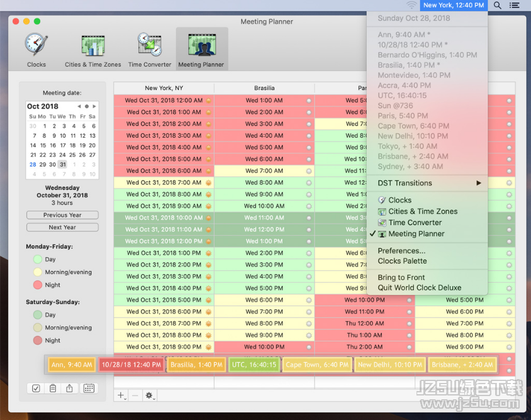Image resolution: width=531 pixels, height=420 pixels.
Task: Click the share icon button
Action: tap(69, 388)
